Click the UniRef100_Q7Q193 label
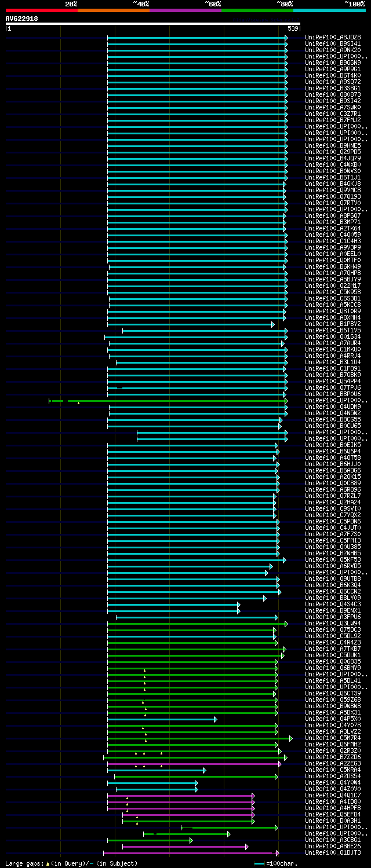The width and height of the screenshot is (371, 868). (x=334, y=196)
